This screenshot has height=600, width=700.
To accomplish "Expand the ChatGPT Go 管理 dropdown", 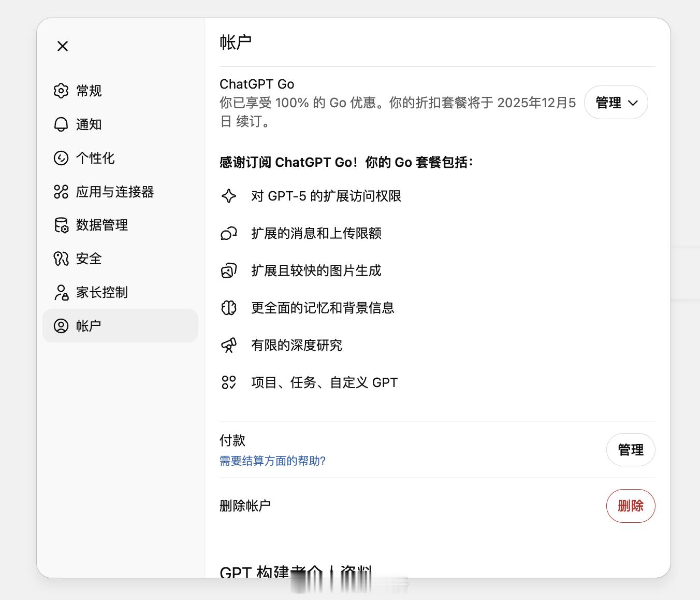I will pos(616,103).
